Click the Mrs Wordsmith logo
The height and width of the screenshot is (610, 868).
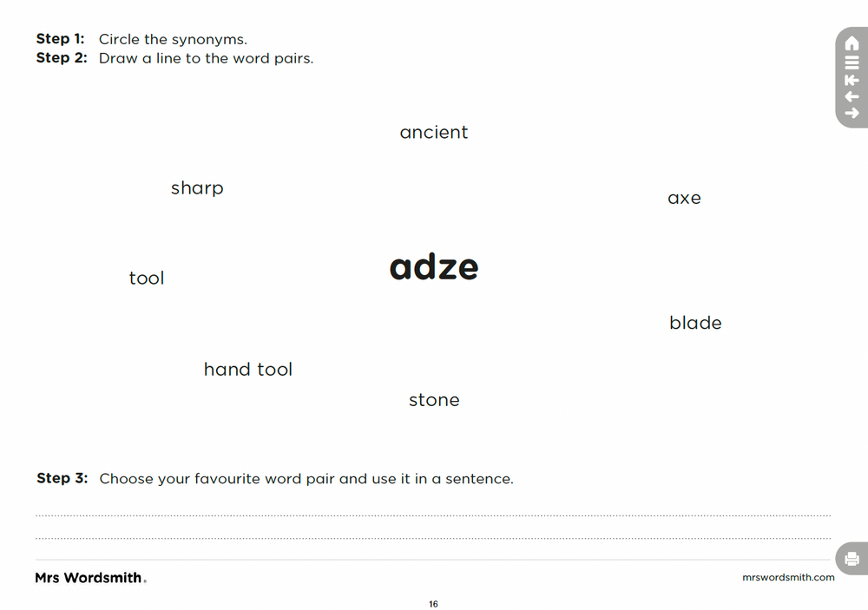click(91, 578)
